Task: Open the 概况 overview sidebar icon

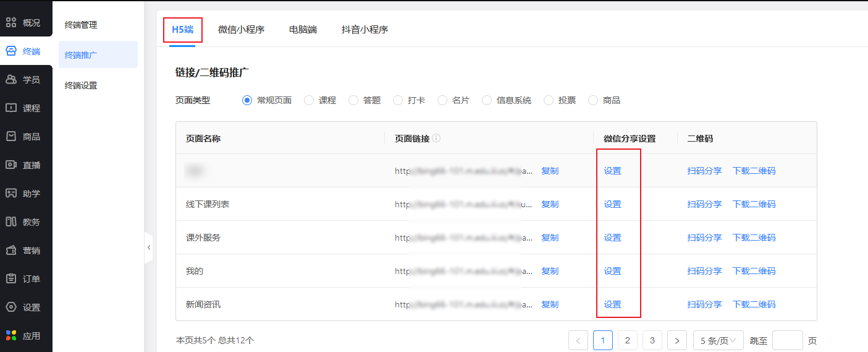Action: pos(11,23)
